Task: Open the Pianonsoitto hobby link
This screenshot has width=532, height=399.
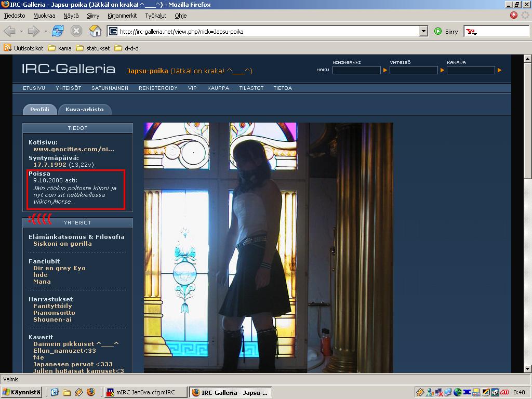Action: (x=54, y=313)
